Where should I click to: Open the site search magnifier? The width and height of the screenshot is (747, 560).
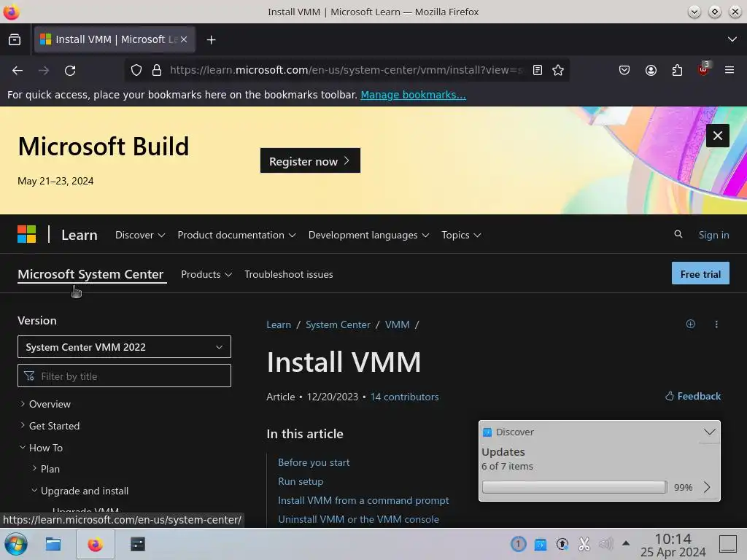pos(678,234)
